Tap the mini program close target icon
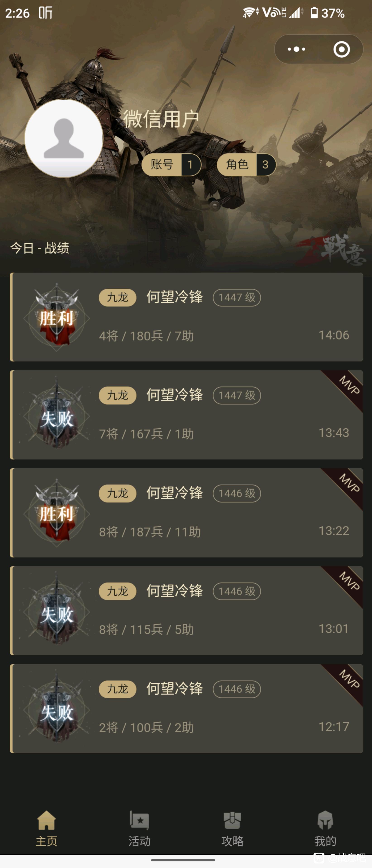The height and width of the screenshot is (868, 372). tap(341, 49)
